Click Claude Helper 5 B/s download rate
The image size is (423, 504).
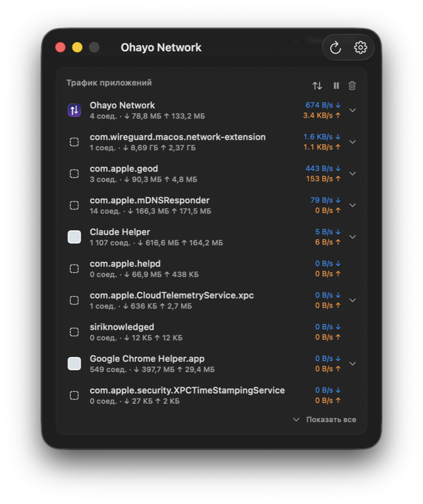point(328,232)
